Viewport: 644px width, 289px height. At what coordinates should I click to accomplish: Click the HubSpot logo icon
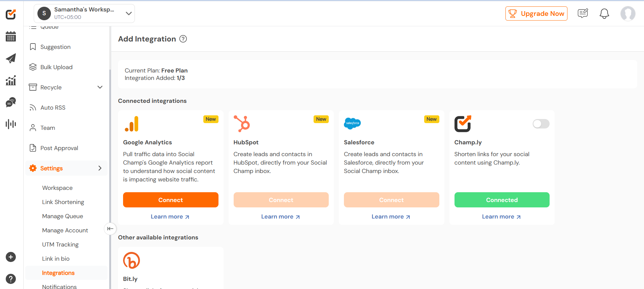(x=242, y=124)
